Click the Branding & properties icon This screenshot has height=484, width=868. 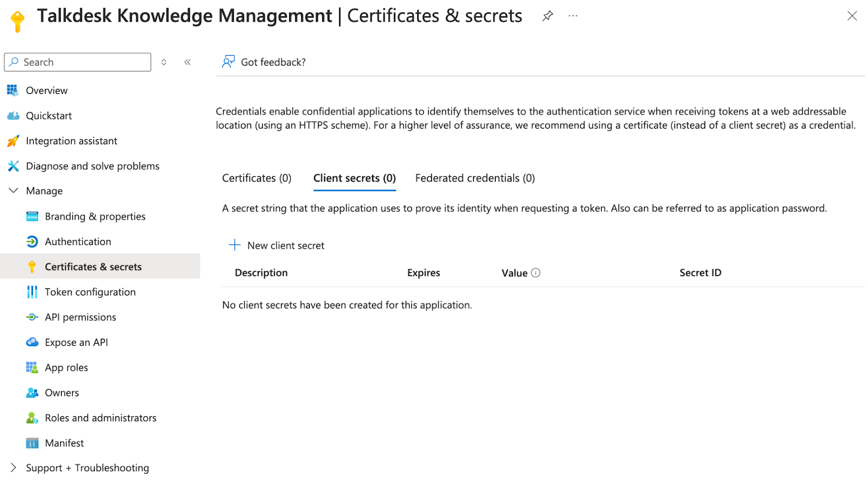click(32, 216)
